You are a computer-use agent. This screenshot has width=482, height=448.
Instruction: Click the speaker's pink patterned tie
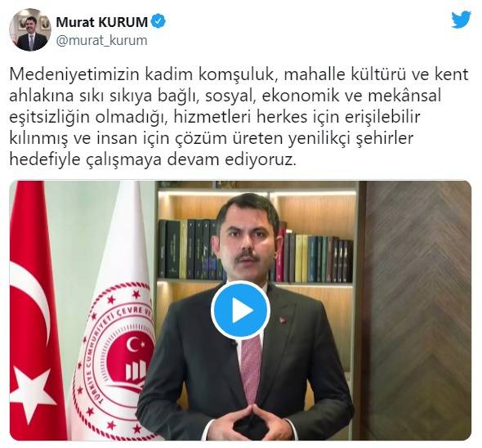pyautogui.click(x=251, y=370)
